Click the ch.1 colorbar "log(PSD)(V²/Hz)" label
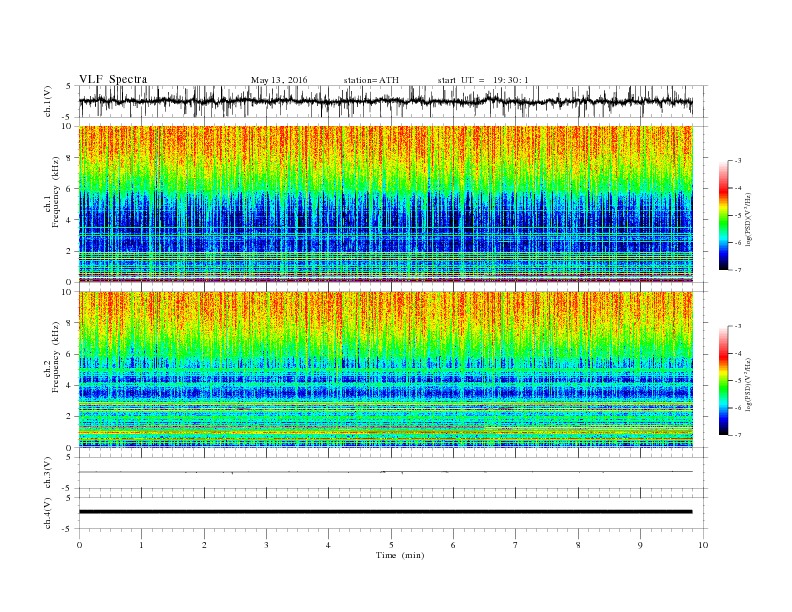The image size is (792, 612). coord(748,218)
